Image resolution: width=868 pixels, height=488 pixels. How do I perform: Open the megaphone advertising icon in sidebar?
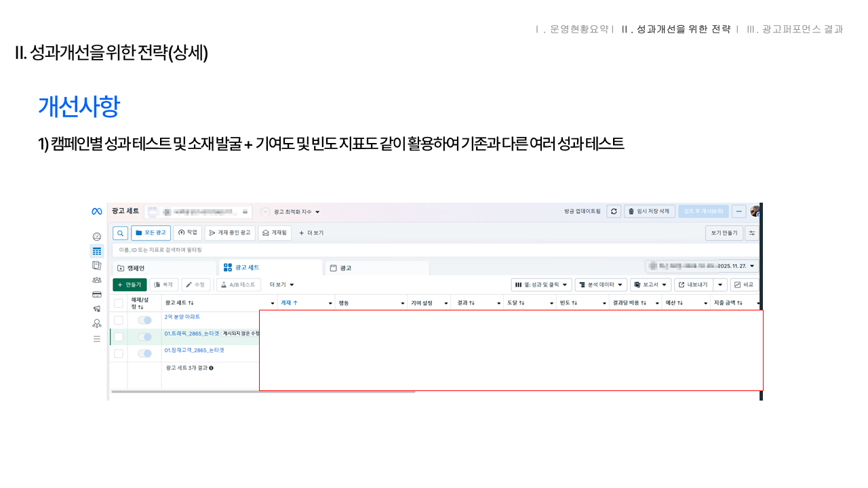point(96,309)
